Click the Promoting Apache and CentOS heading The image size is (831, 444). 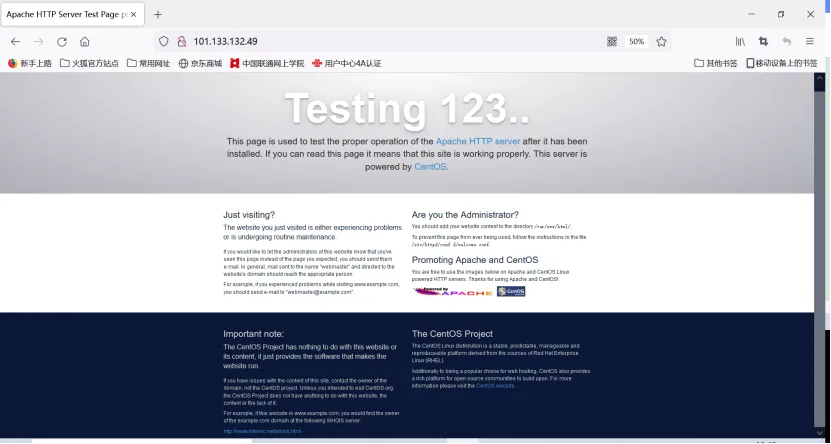pyautogui.click(x=475, y=260)
